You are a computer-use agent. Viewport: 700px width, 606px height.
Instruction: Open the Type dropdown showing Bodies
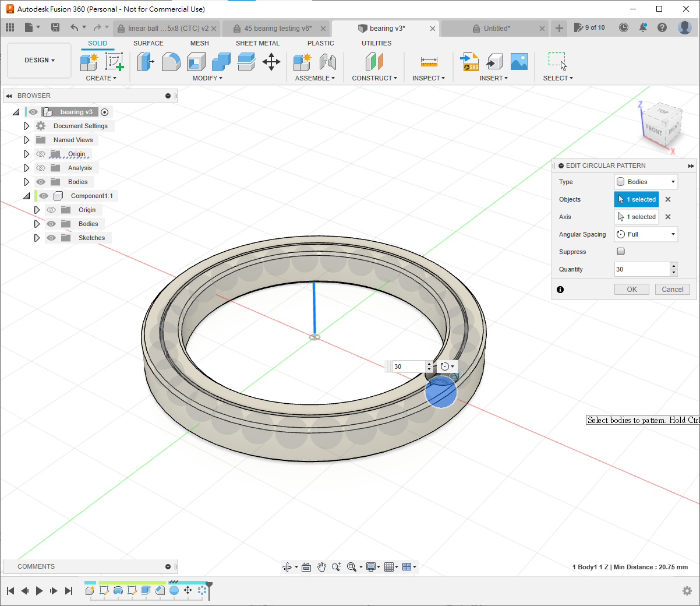[646, 182]
